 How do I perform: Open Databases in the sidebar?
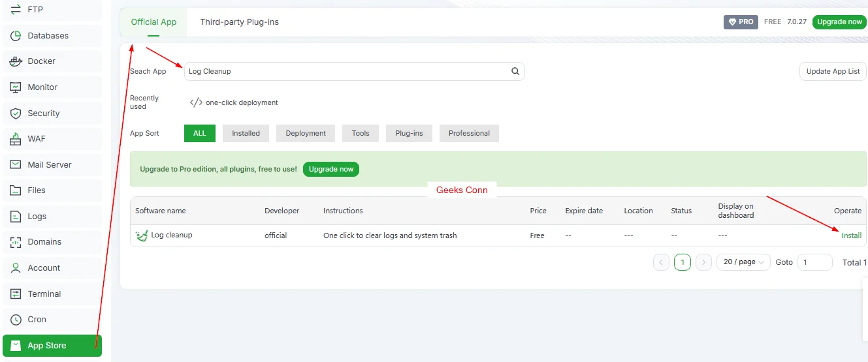click(x=52, y=36)
